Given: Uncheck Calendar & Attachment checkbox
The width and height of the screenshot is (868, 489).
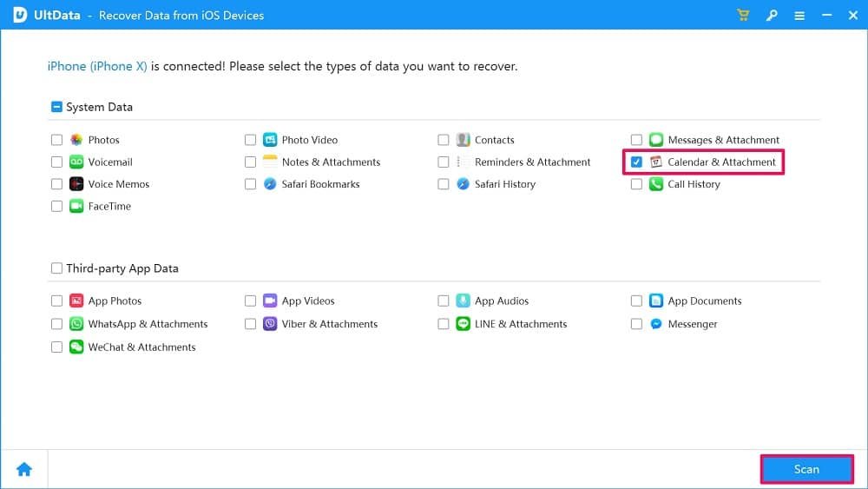Looking at the screenshot, I should click(636, 162).
